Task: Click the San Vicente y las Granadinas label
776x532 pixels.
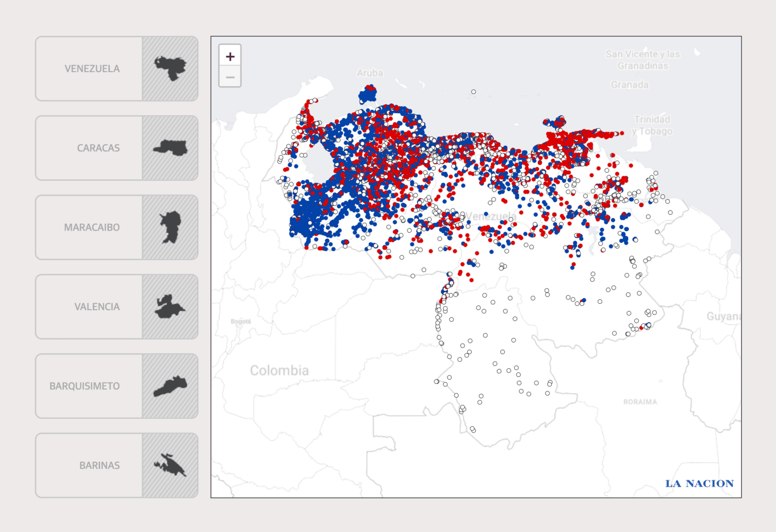Action: pos(643,60)
